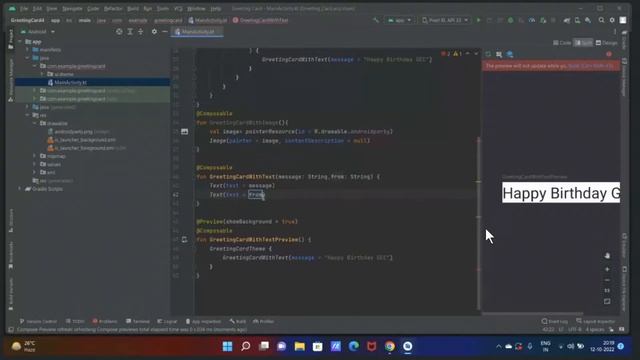This screenshot has width=640, height=360.
Task: Click the Select Opened File target icon
Action: (x=119, y=31)
